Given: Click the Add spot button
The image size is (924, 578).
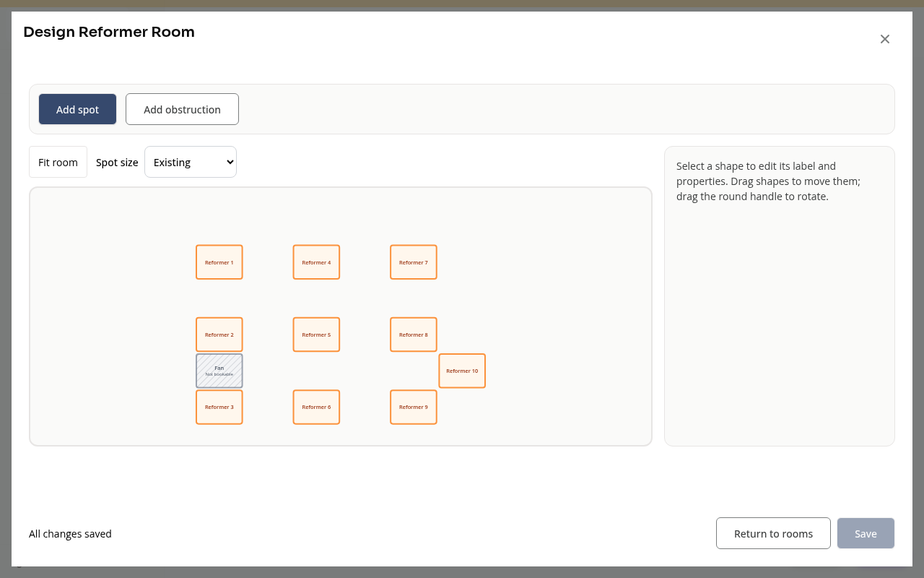Looking at the screenshot, I should click(x=77, y=109).
